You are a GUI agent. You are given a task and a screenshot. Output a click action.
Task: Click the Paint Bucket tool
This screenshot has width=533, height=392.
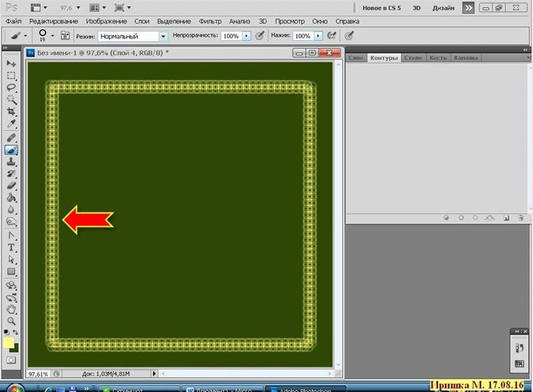pyautogui.click(x=11, y=197)
